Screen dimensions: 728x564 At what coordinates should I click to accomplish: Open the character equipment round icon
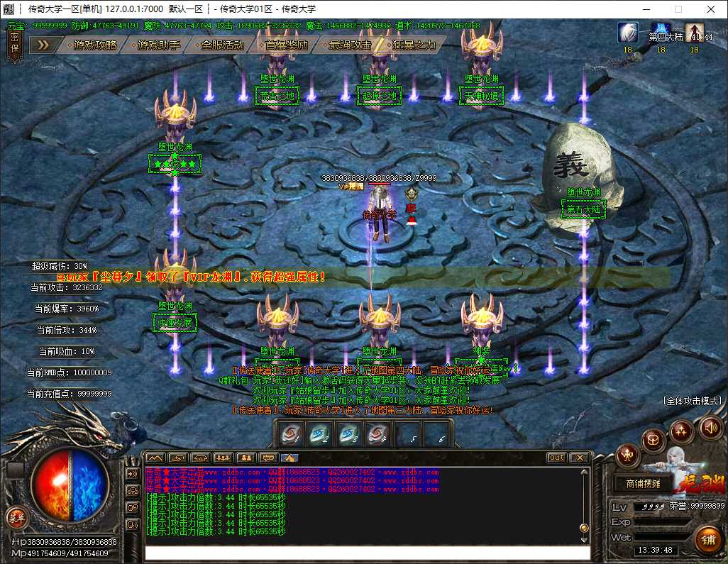(x=628, y=455)
